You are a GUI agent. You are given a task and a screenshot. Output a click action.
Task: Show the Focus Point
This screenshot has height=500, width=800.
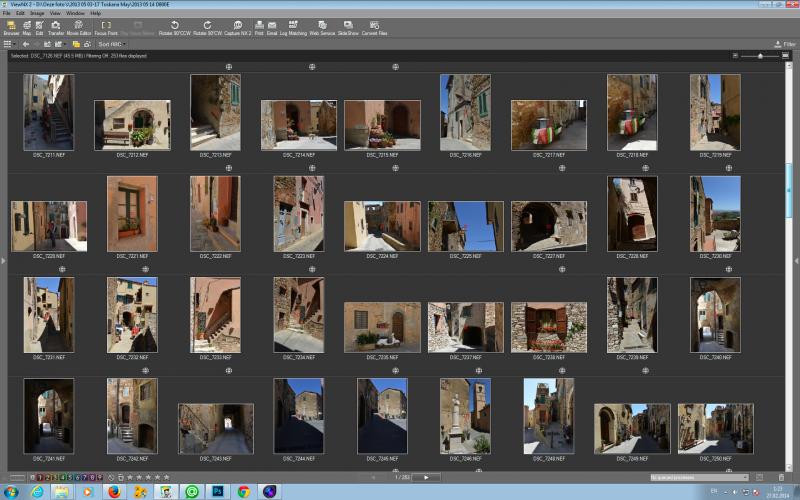point(106,28)
